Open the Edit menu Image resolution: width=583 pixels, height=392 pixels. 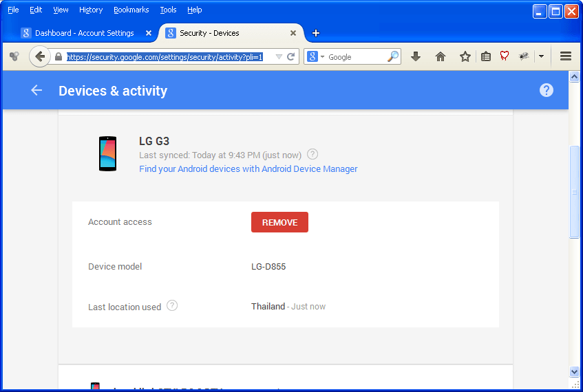pyautogui.click(x=36, y=10)
